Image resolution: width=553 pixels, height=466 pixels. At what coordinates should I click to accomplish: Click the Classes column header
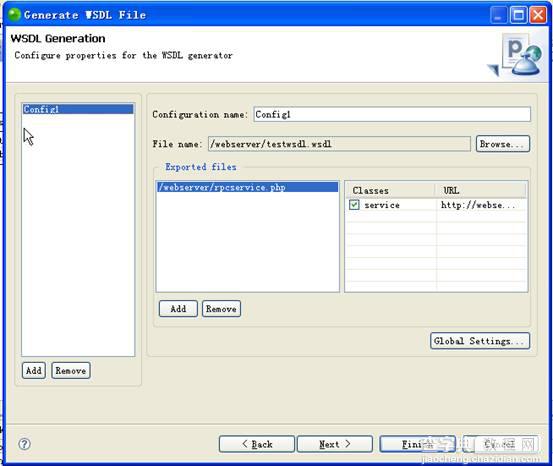point(390,190)
